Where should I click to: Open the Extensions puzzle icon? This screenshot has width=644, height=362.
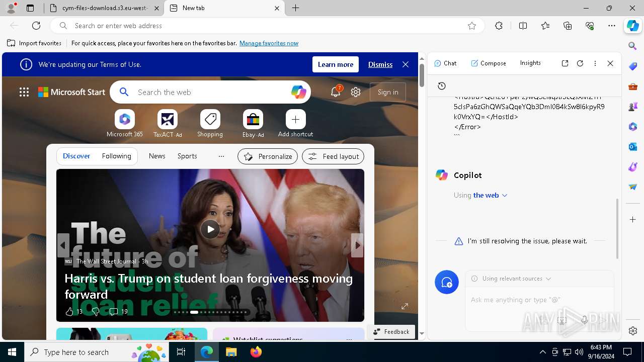(x=499, y=26)
